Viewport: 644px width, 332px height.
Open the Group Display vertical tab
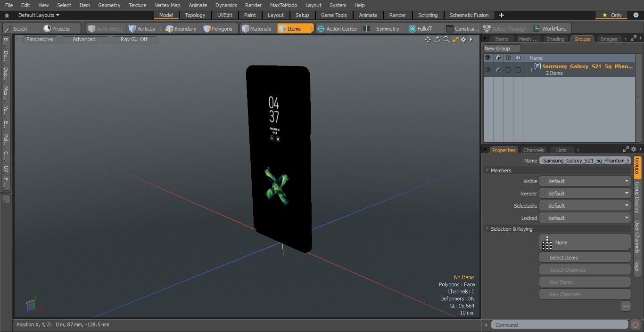coord(637,197)
